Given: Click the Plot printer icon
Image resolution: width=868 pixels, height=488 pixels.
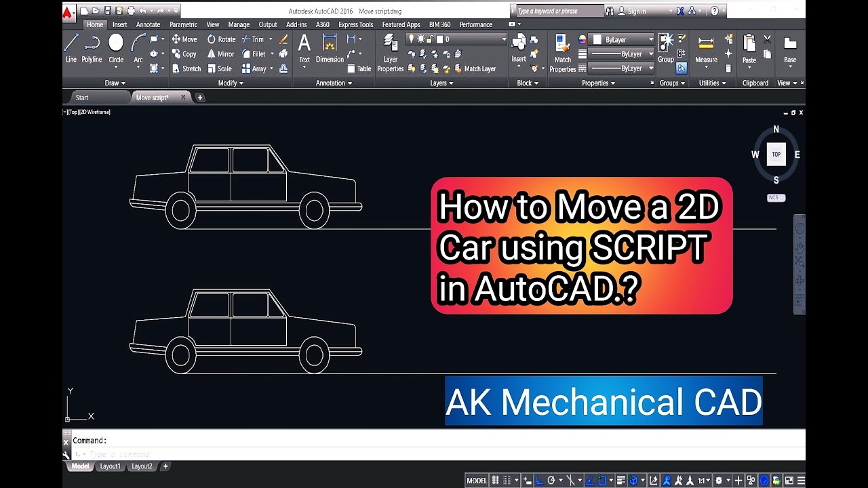Looking at the screenshot, I should [130, 11].
